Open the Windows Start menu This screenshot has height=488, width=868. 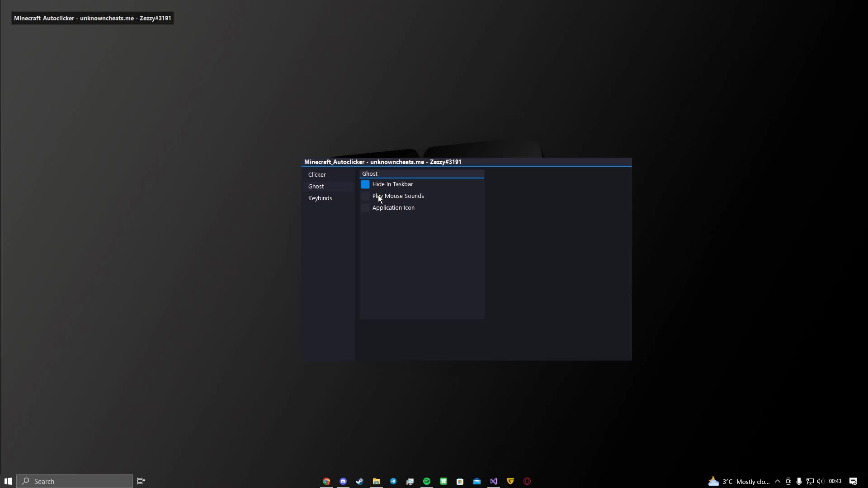[8, 481]
